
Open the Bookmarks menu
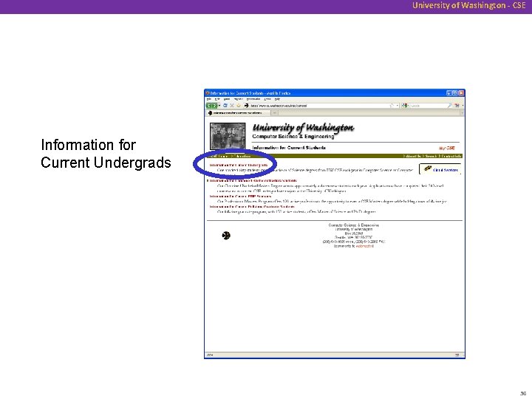[253, 99]
